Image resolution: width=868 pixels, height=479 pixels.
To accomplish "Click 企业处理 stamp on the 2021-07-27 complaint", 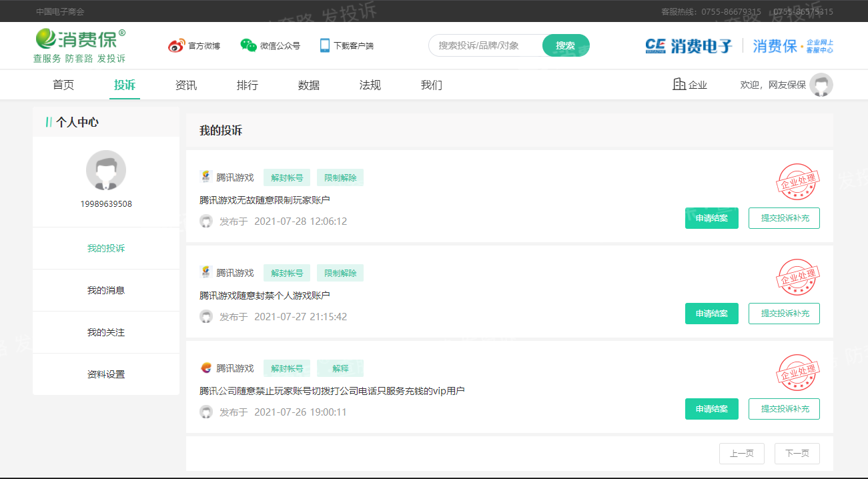I will click(x=798, y=277).
